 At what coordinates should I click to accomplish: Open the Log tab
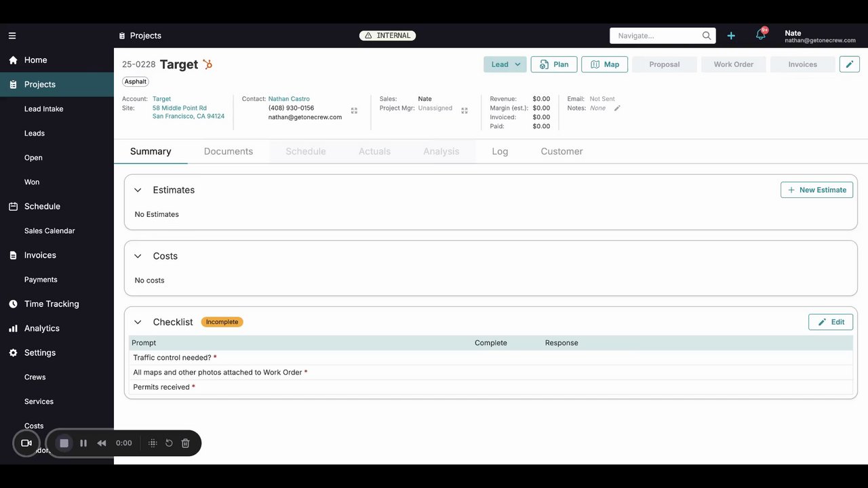click(x=500, y=152)
